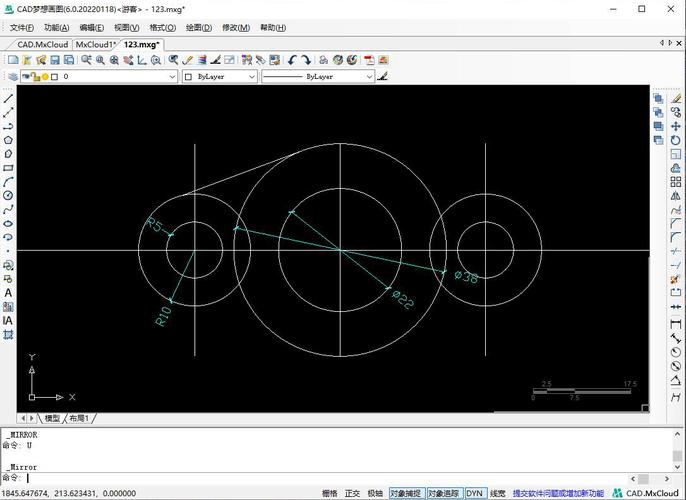
Task: Open the layer 0 dropdown
Action: [172, 77]
